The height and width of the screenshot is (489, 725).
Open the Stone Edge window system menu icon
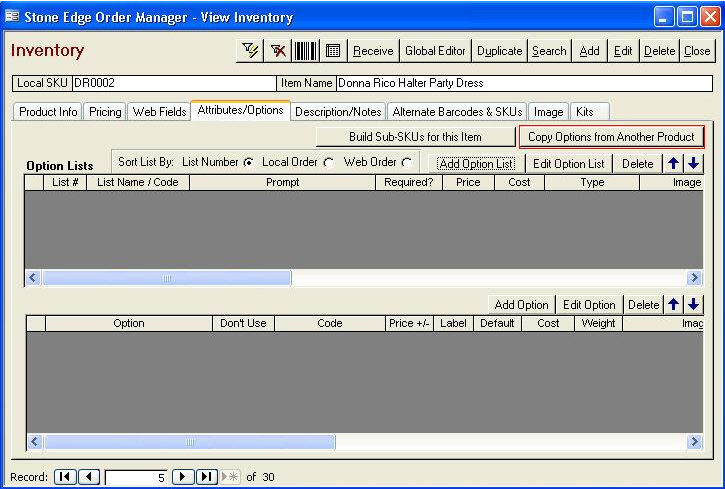point(12,17)
